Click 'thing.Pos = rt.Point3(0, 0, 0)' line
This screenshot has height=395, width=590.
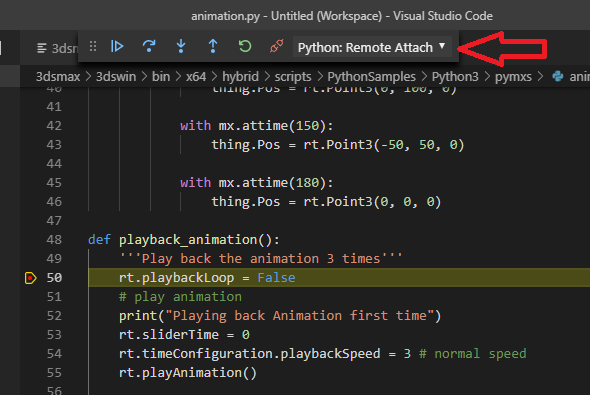[326, 202]
